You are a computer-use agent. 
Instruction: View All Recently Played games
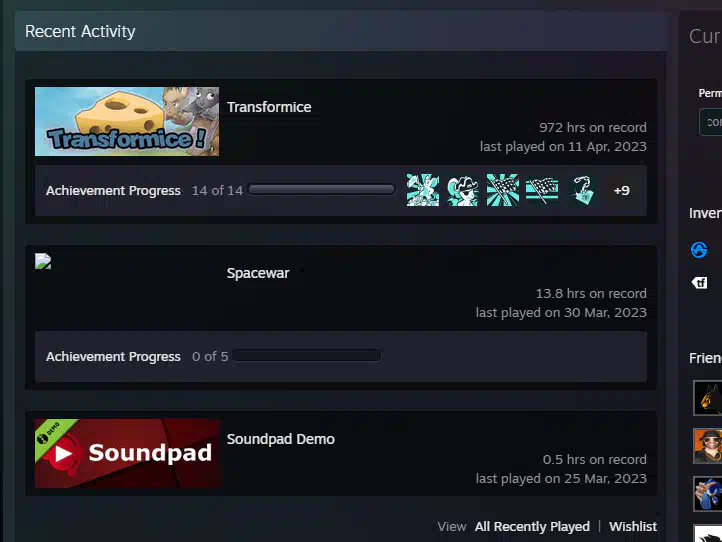[x=532, y=526]
